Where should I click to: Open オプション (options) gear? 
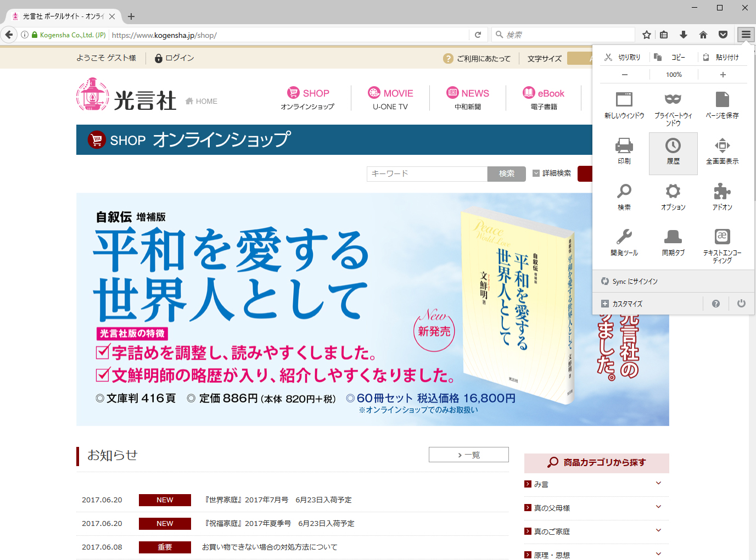[x=673, y=198]
